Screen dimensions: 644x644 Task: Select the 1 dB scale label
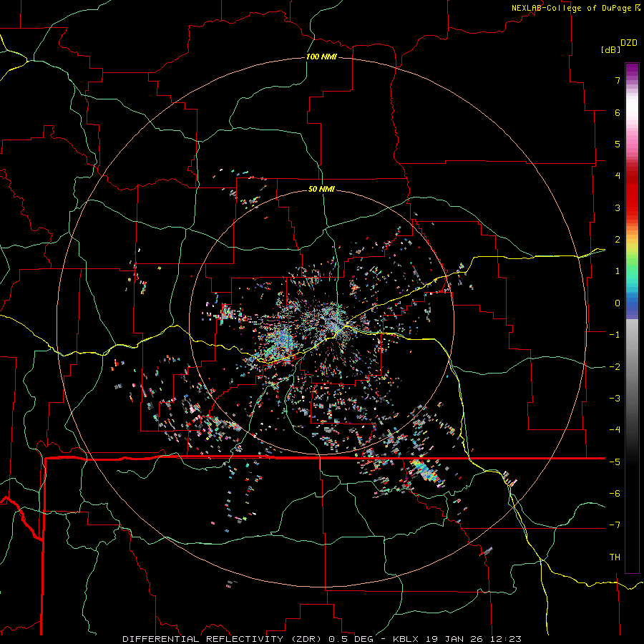[x=618, y=271]
